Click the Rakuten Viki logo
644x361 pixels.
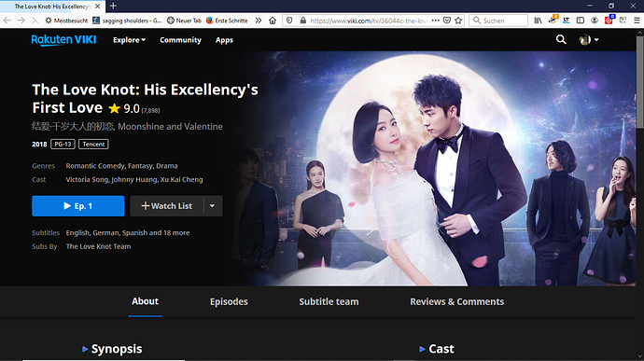63,40
